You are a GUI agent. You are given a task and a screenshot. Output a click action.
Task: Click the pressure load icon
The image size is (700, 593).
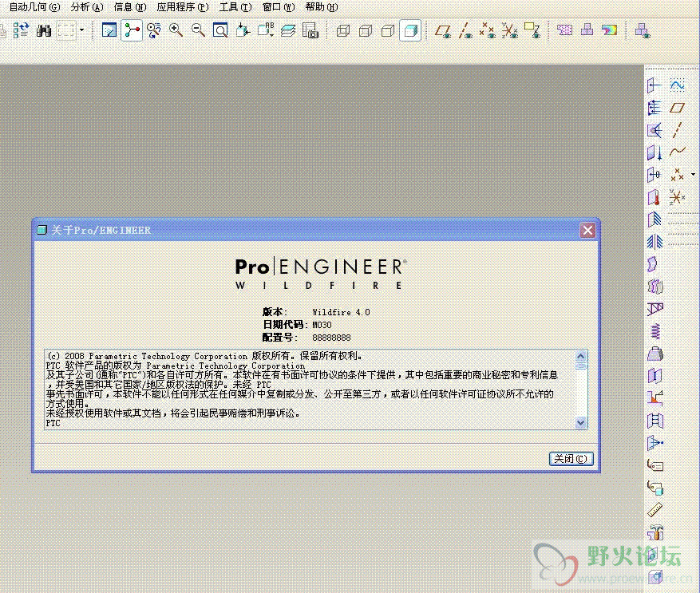tap(655, 108)
